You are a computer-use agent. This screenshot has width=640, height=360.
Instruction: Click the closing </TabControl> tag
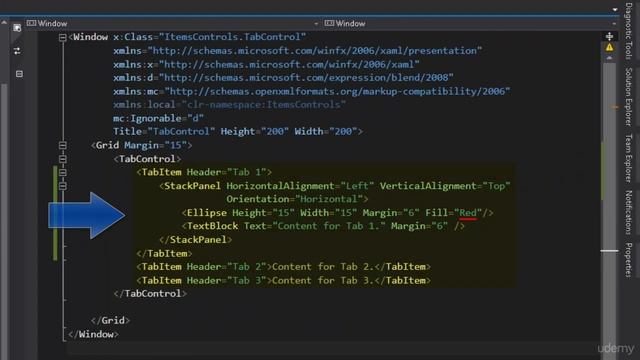point(150,293)
